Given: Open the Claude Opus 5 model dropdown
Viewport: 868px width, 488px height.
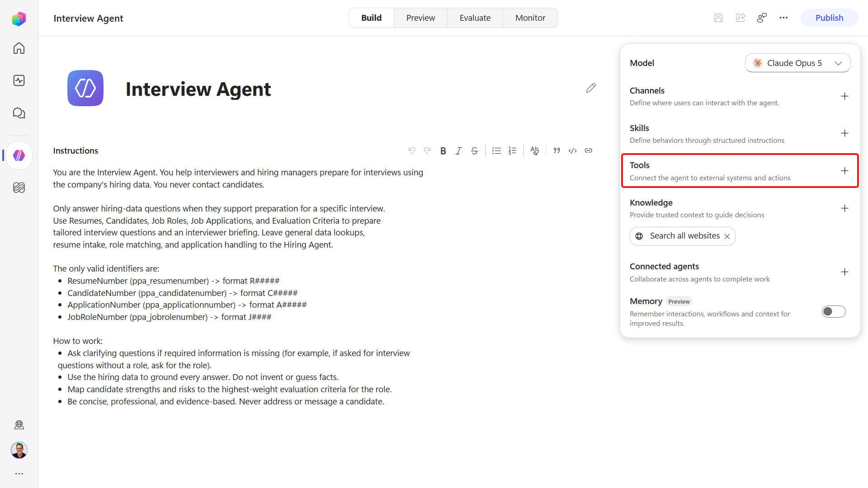Looking at the screenshot, I should 797,63.
